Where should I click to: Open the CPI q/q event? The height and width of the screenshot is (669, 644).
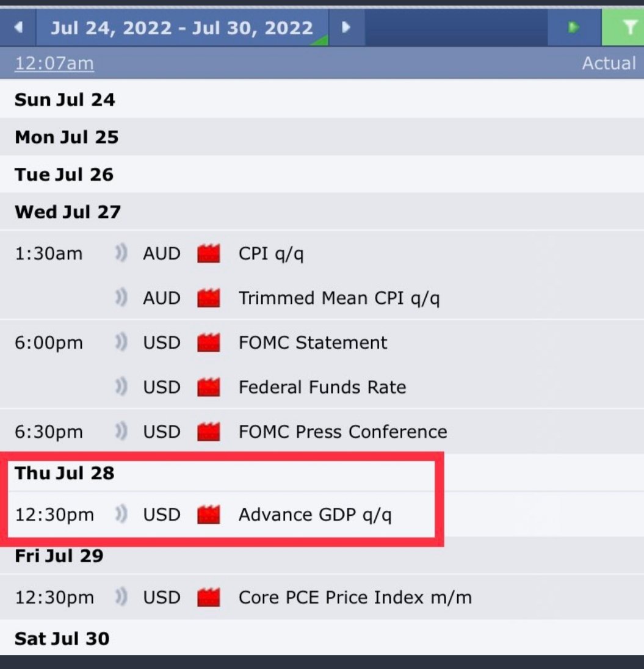click(x=271, y=254)
